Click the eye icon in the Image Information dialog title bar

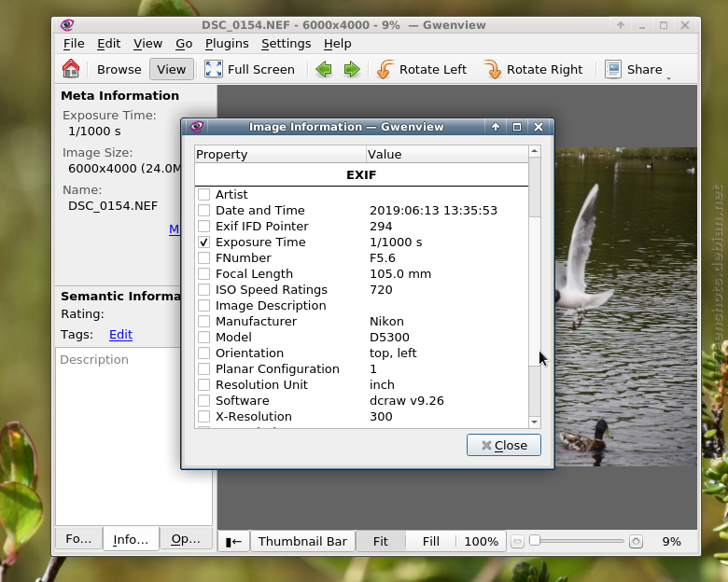[x=197, y=127]
